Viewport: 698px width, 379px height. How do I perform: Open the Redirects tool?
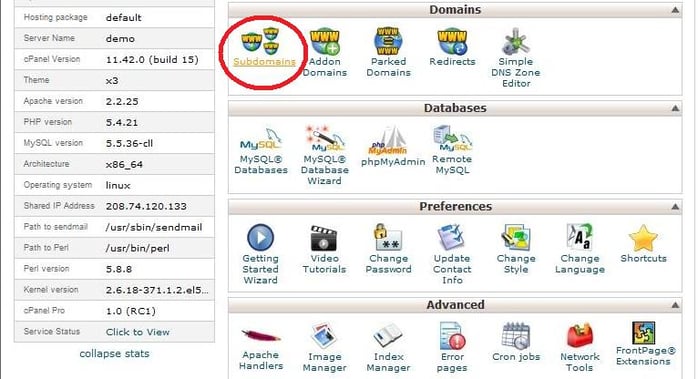[452, 42]
